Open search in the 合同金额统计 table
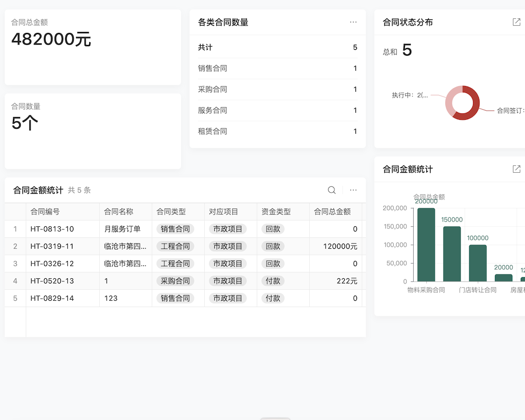 point(331,190)
